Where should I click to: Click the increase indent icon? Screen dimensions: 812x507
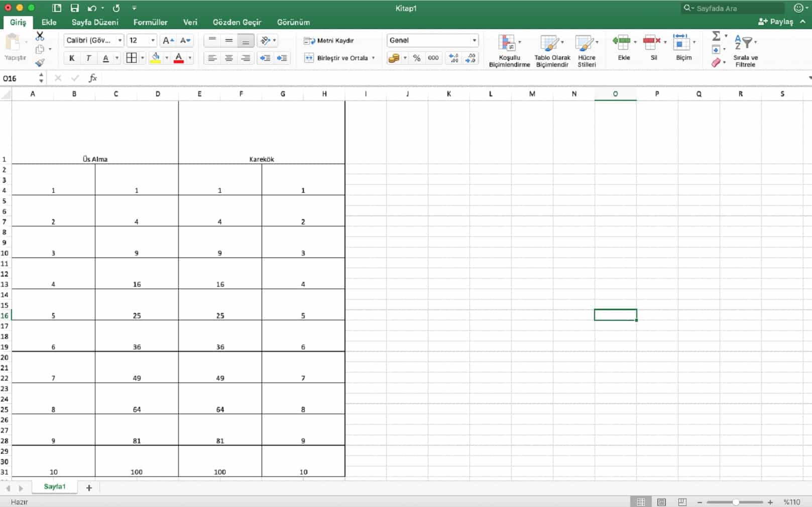[x=282, y=58]
